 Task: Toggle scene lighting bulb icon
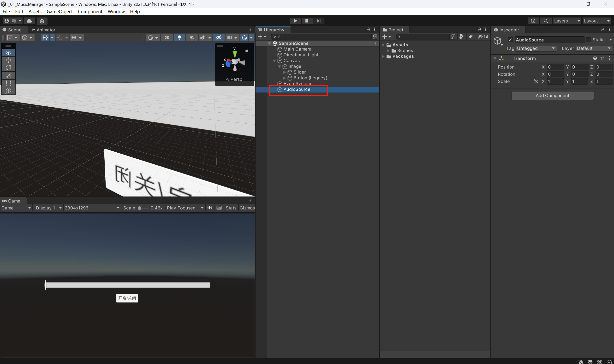179,38
